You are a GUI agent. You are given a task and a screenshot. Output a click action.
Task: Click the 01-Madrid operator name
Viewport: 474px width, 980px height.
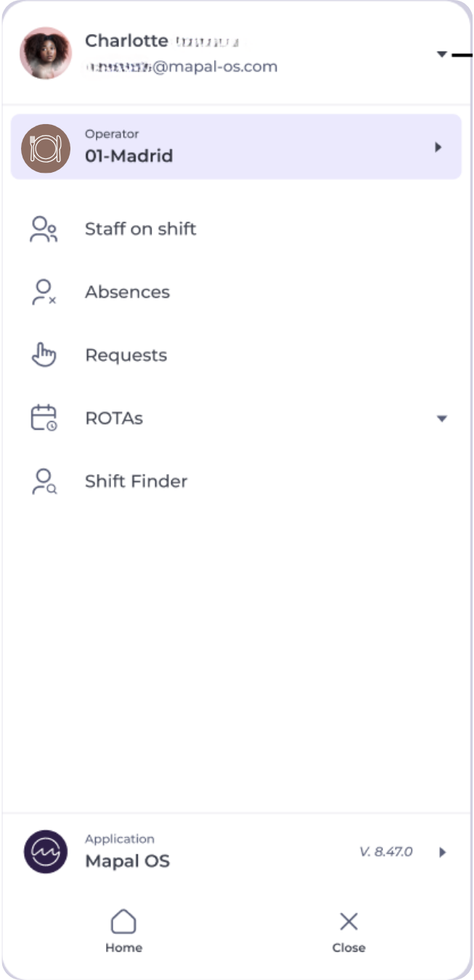click(x=128, y=156)
